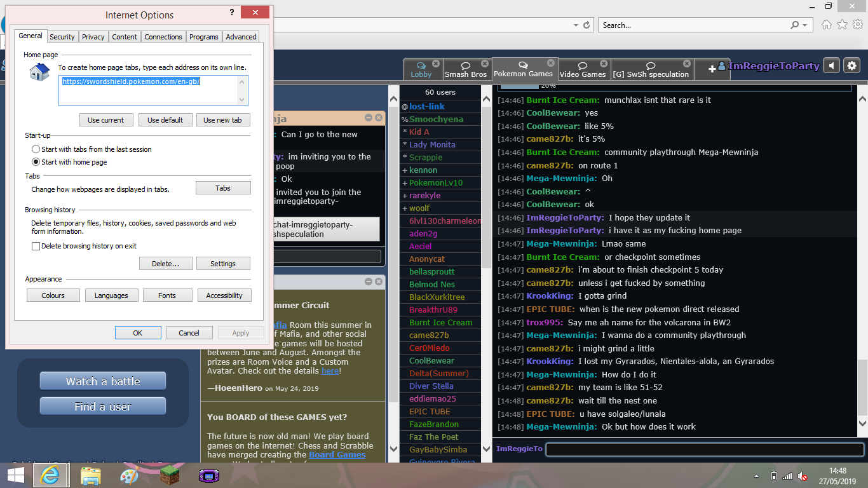
Task: Open the network signal tray icon
Action: pos(787,476)
